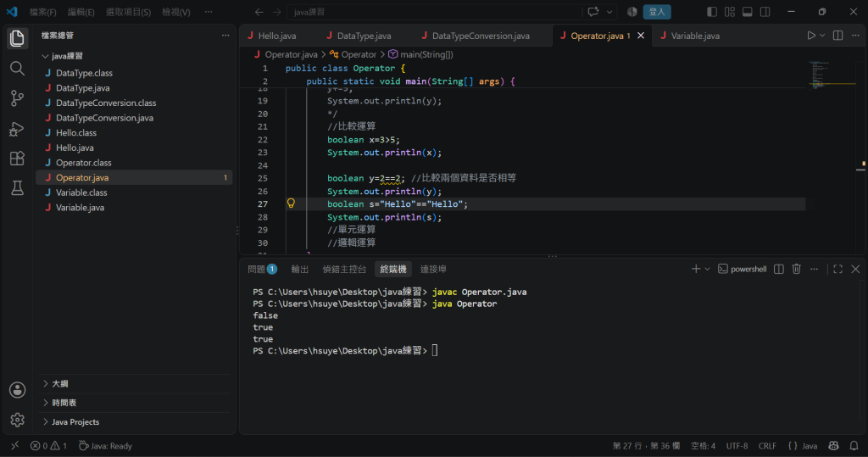
Task: Open Hello.java in the explorer
Action: (x=75, y=148)
